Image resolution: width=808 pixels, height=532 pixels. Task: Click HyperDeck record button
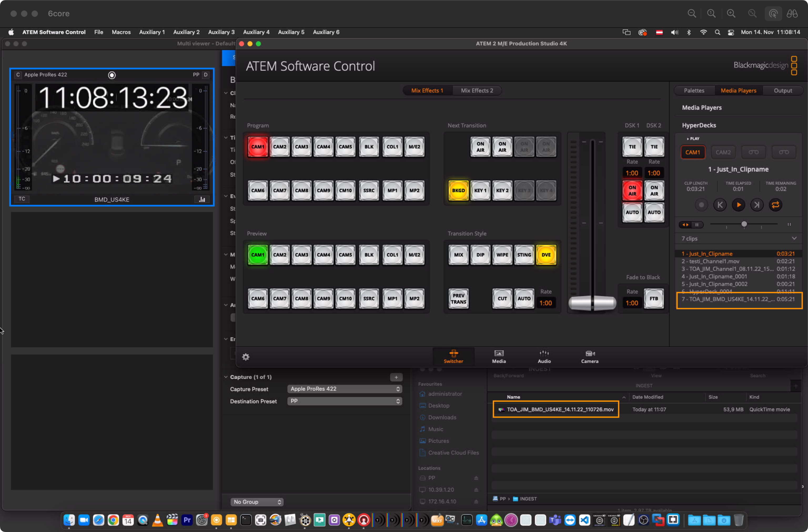click(701, 205)
